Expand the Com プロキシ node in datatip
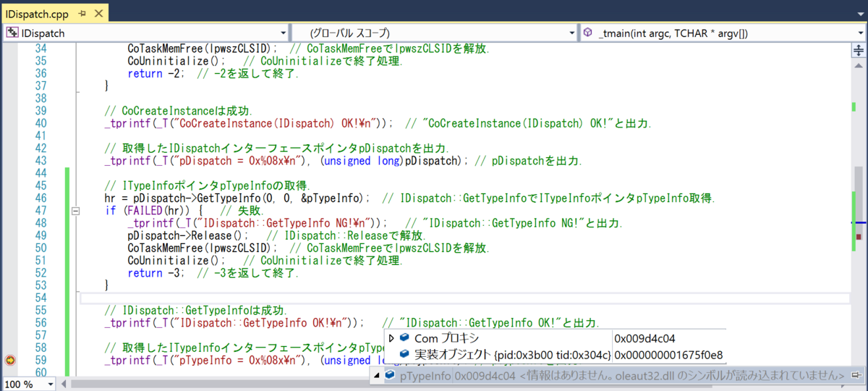Viewport: 868px width, 391px height. point(391,338)
